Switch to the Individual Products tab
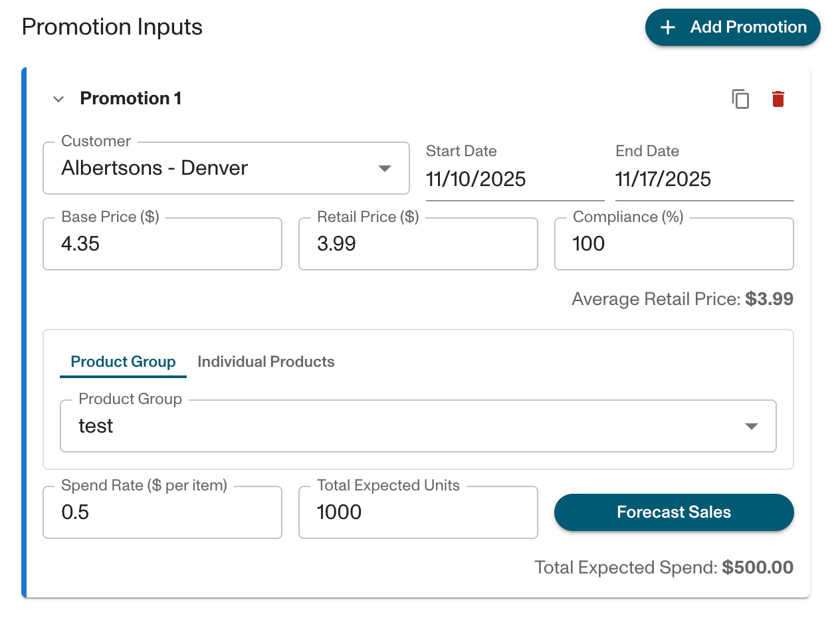The image size is (840, 630). [266, 362]
